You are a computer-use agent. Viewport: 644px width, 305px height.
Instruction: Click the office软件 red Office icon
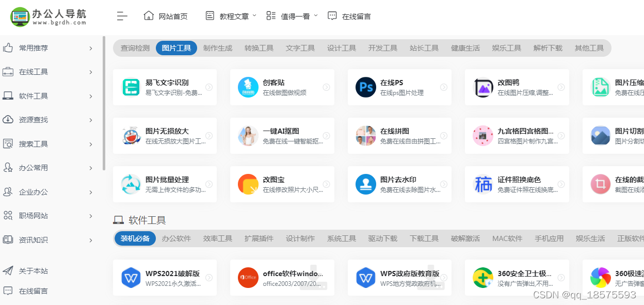coord(248,278)
